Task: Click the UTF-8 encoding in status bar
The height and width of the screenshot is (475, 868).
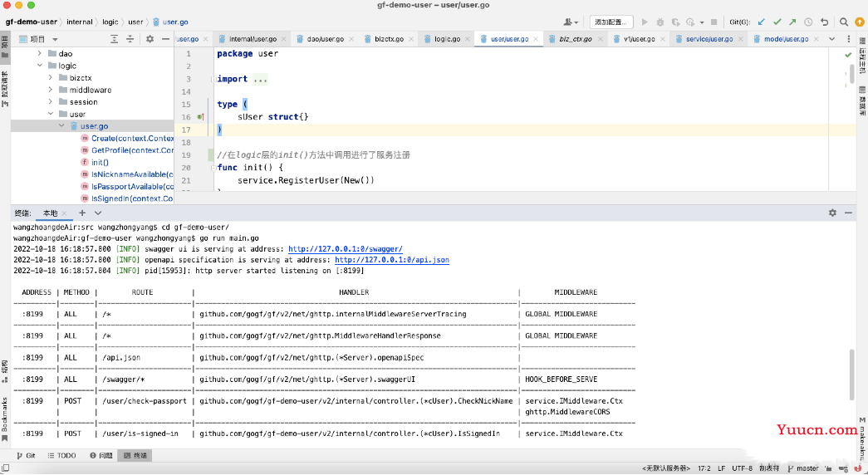Action: (x=743, y=468)
